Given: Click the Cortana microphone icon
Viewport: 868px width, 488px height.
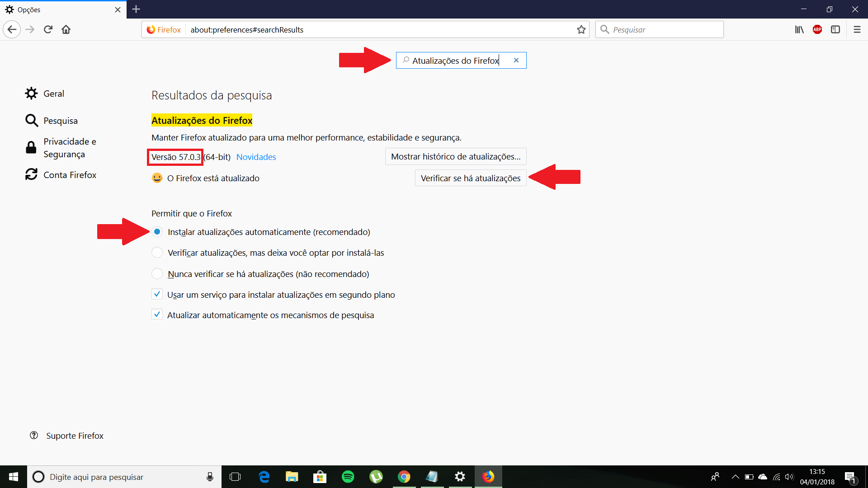Looking at the screenshot, I should click(x=210, y=477).
